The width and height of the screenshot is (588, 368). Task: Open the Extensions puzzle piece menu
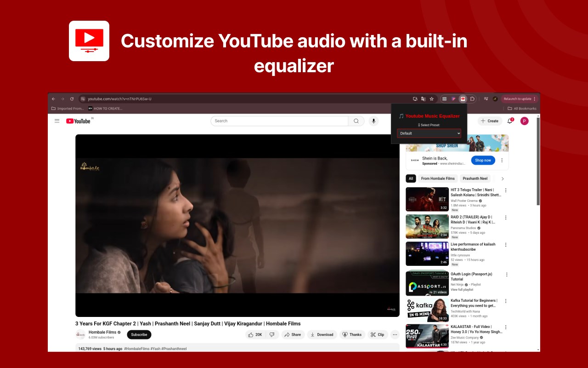pos(472,99)
